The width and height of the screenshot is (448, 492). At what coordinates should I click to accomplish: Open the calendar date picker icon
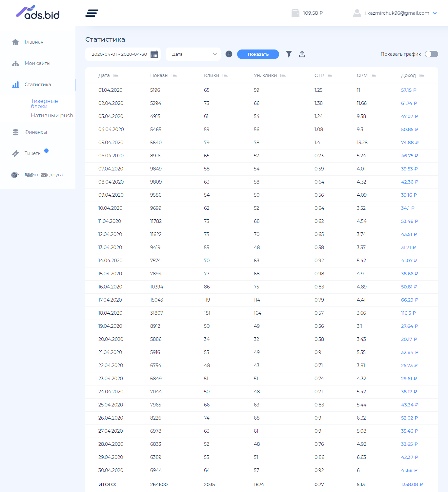pyautogui.click(x=154, y=54)
